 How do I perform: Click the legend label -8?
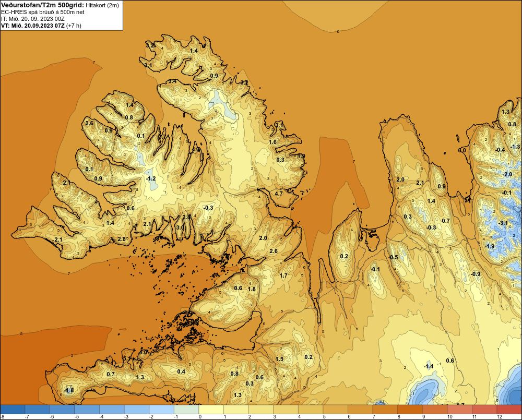pyautogui.click(x=2, y=417)
